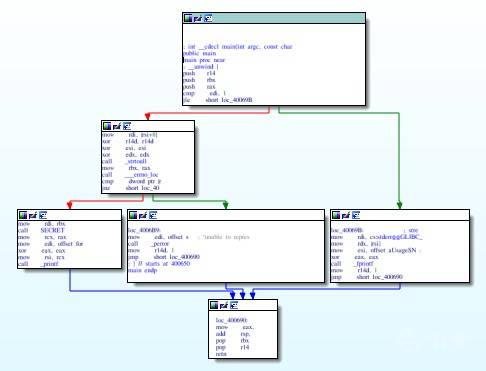This screenshot has width=486, height=371.
Task: Click the 'call SECRET' instruction
Action: [x=41, y=230]
